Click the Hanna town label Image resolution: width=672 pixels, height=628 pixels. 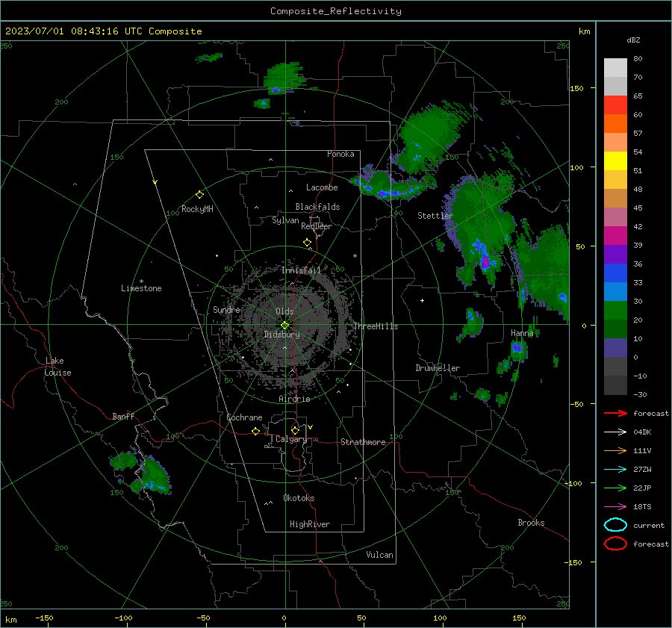(x=522, y=333)
